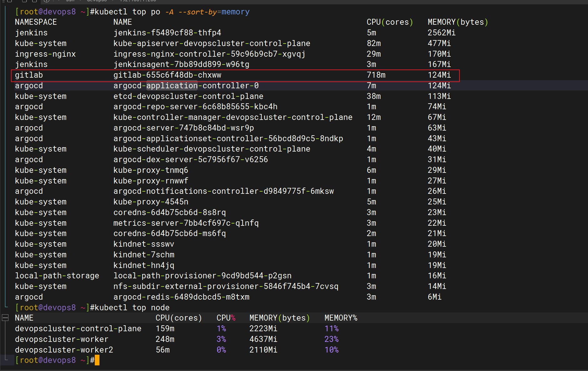Click the ingress-nginx namespace cell

tap(45, 54)
